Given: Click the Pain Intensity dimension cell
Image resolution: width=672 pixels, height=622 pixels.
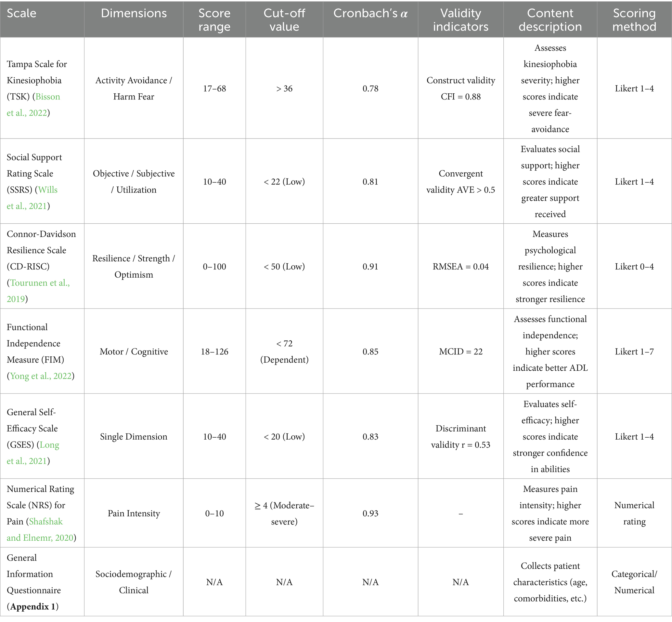Looking at the screenshot, I should pyautogui.click(x=134, y=513).
